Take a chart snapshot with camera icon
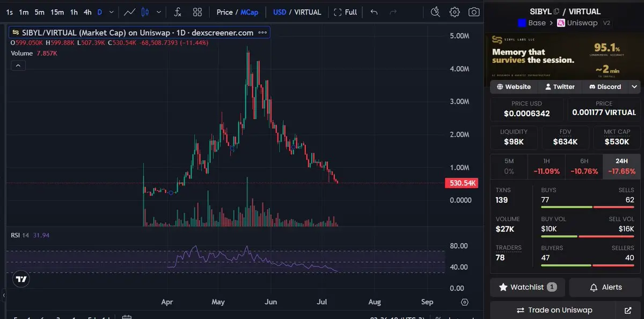Screen dimensions: 644x319 click(x=474, y=12)
